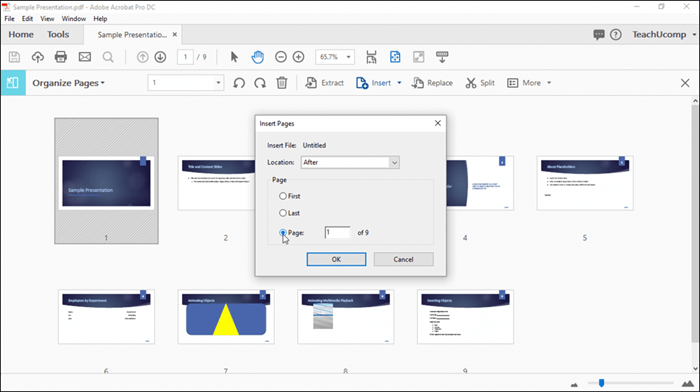700x392 pixels.
Task: Click the upload to cloud icon
Action: (38, 57)
